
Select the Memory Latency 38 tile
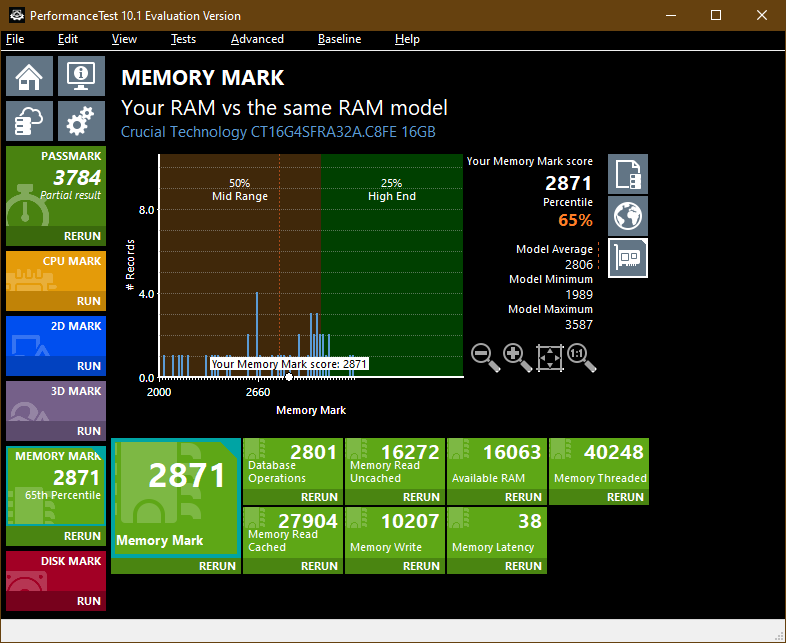tap(497, 533)
